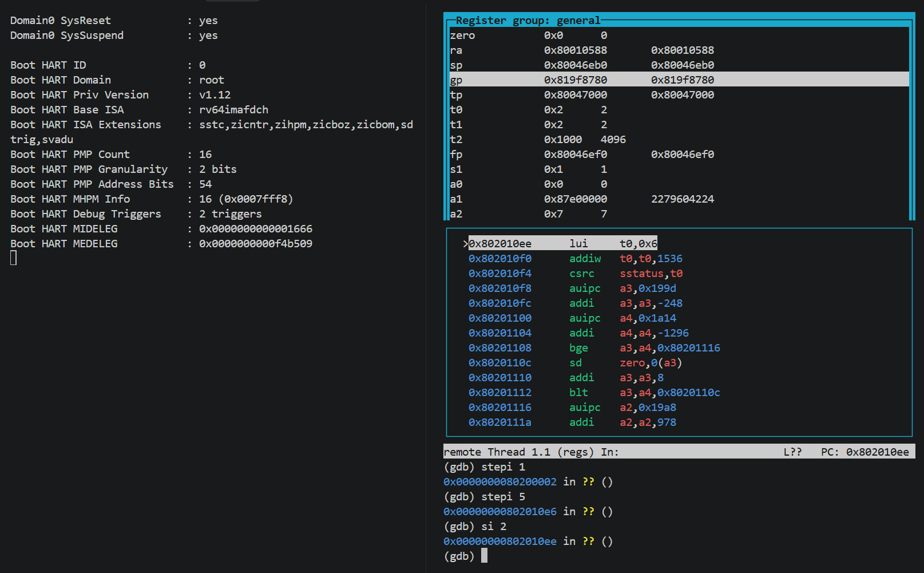Click the address 0x8020111a addi line

[572, 422]
